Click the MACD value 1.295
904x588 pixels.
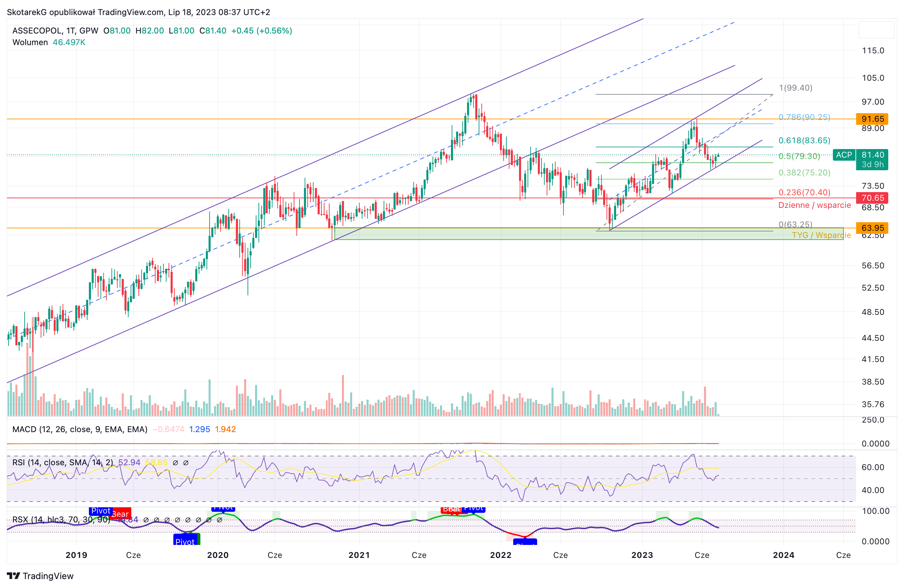pos(199,429)
